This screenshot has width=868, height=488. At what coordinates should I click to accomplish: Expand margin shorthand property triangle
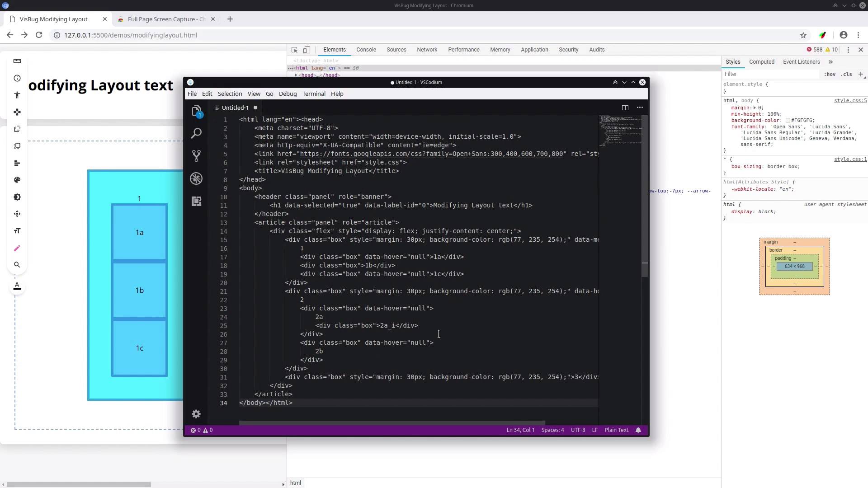tap(755, 108)
